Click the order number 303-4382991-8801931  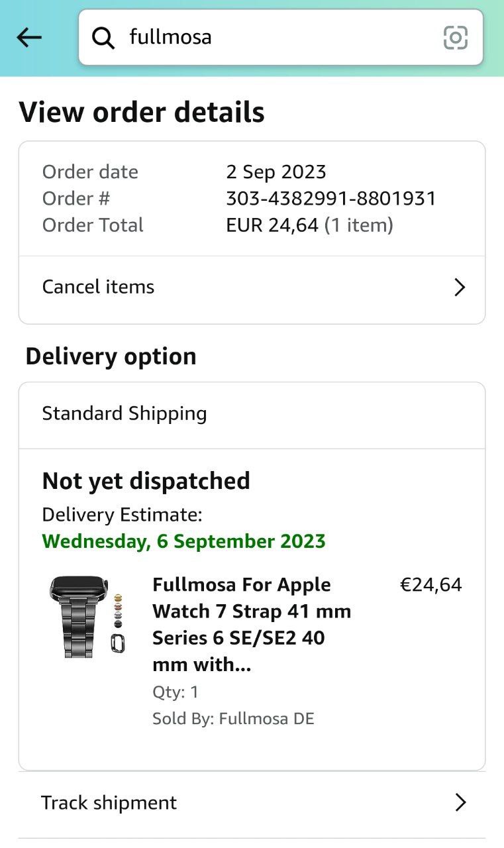331,199
